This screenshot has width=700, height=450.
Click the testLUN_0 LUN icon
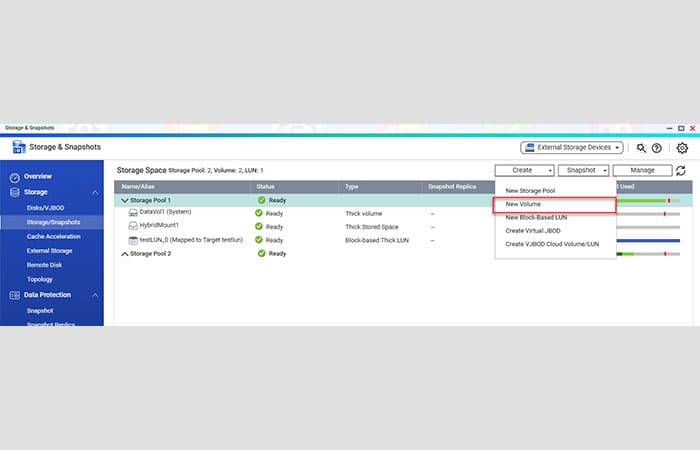133,240
